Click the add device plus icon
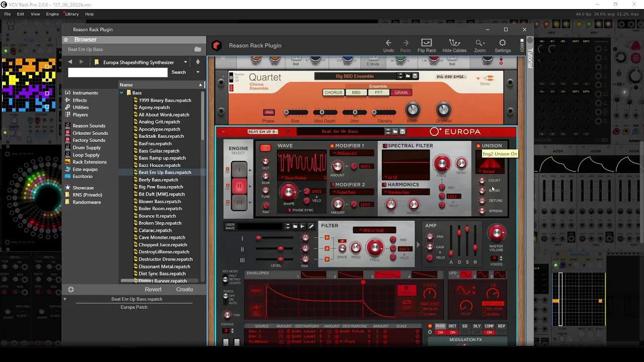Image resolution: width=644 pixels, height=362 pixels. [x=71, y=290]
